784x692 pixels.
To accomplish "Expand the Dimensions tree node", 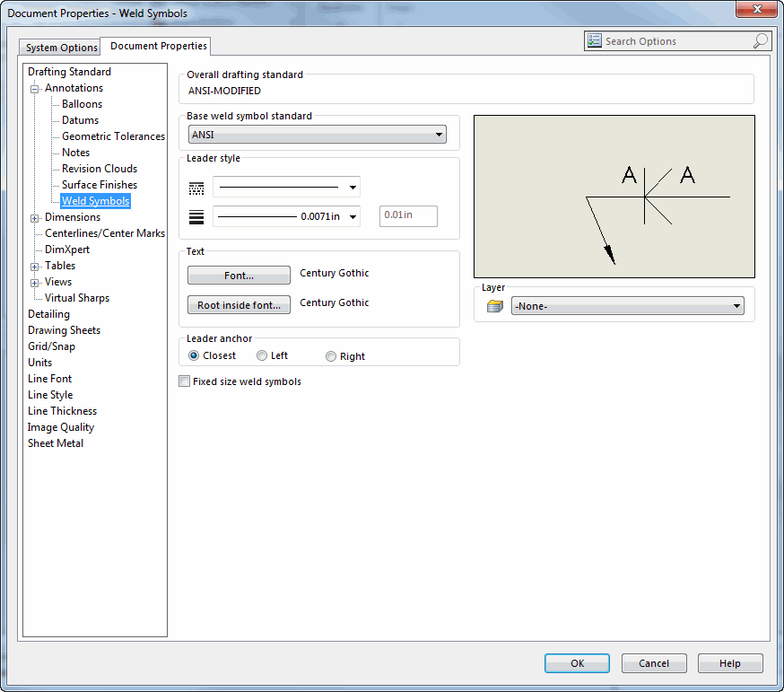I will point(34,218).
